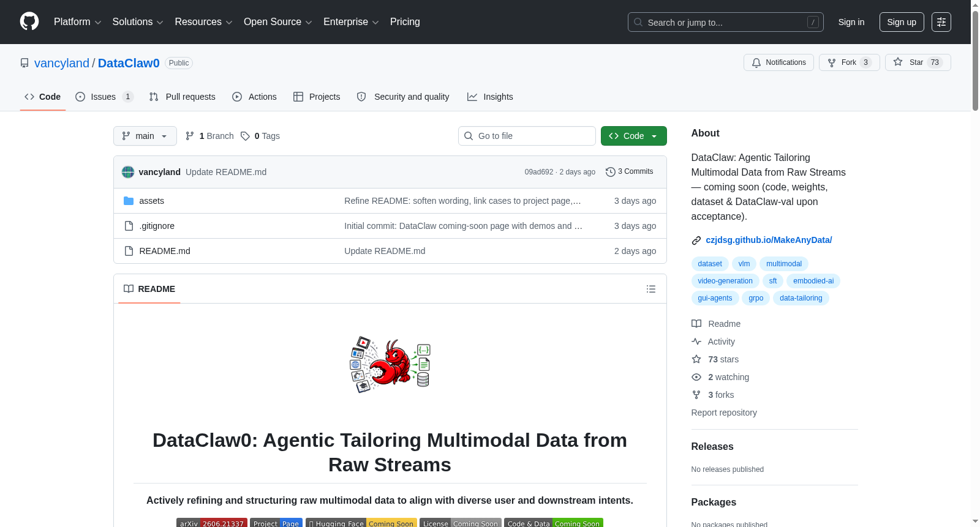Open the vancyland owner profile link
This screenshot has height=527, width=980.
click(x=62, y=63)
